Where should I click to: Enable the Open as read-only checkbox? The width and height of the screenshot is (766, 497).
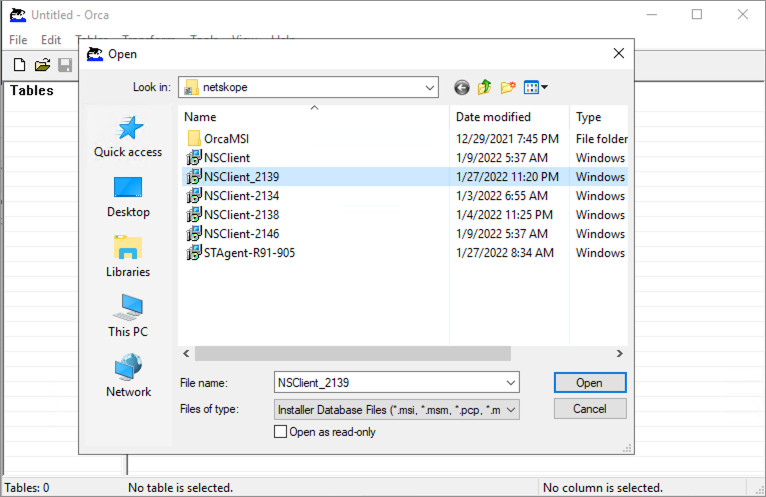[280, 432]
